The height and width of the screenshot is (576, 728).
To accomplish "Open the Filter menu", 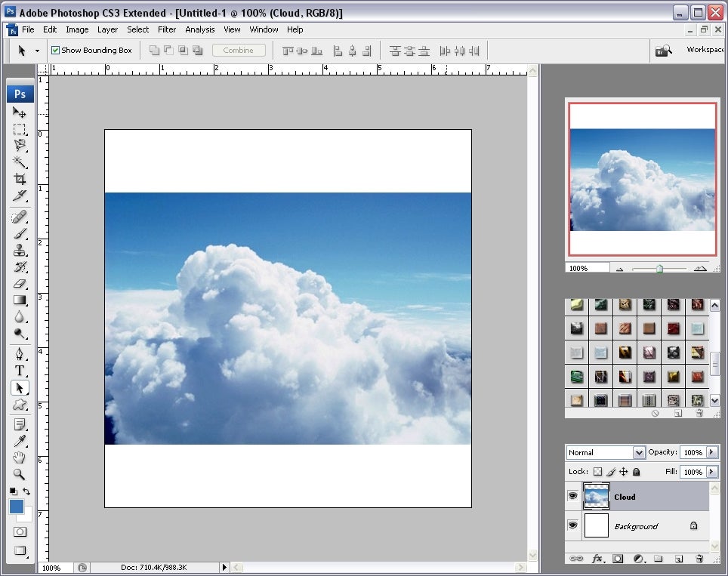I will [x=167, y=29].
